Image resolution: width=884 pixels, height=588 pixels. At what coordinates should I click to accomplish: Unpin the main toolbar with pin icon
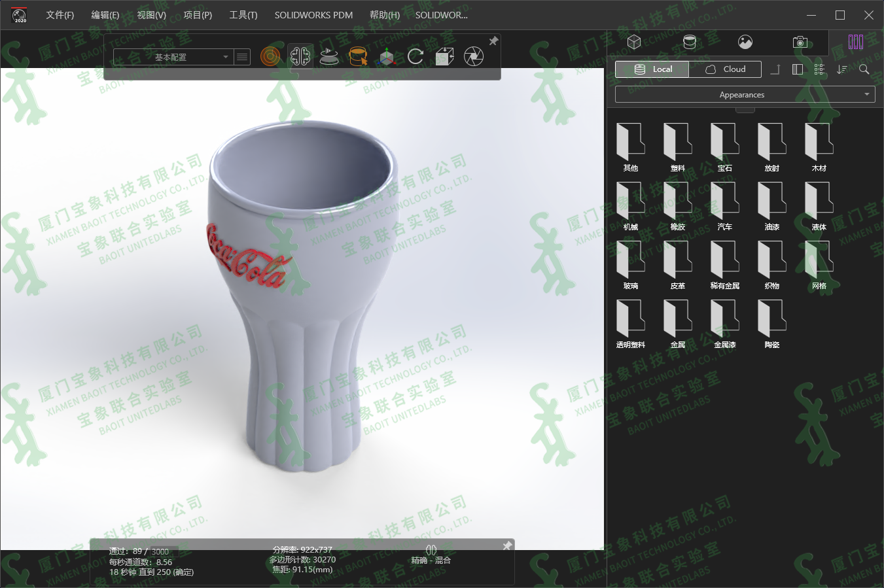click(493, 41)
